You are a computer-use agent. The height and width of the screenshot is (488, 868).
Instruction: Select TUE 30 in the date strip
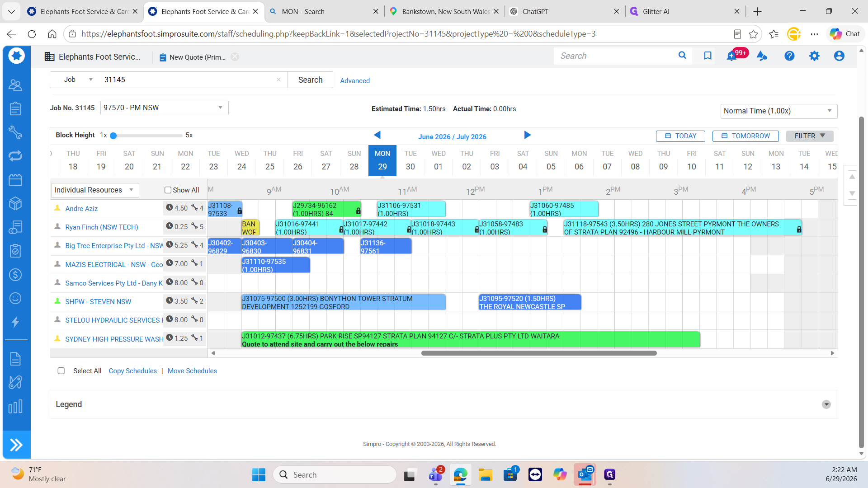coord(410,160)
